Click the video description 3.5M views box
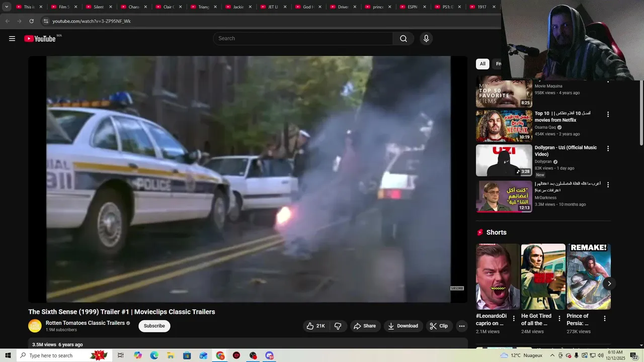Viewport: 644px width, 362px height. point(248,344)
